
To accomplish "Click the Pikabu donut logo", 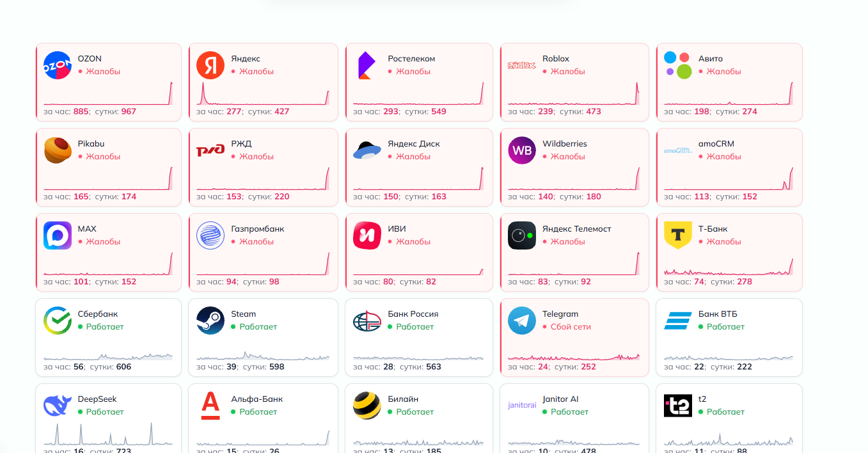I will (58, 150).
